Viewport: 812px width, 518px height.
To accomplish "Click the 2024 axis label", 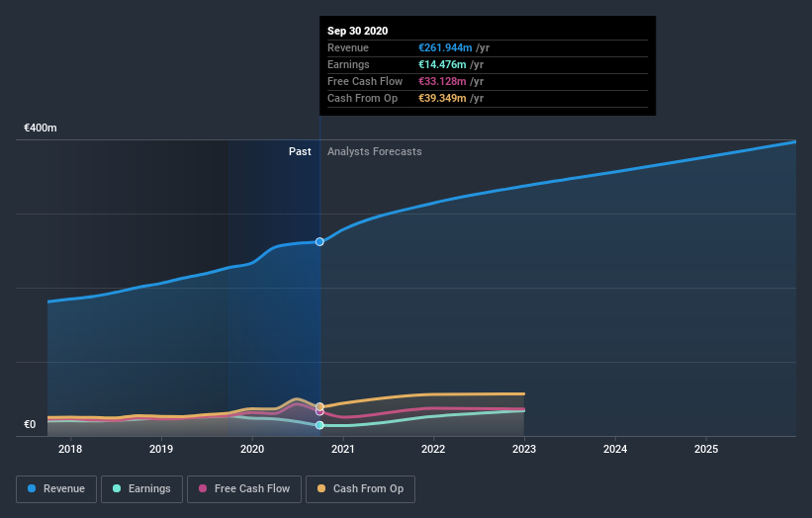I will coord(615,449).
